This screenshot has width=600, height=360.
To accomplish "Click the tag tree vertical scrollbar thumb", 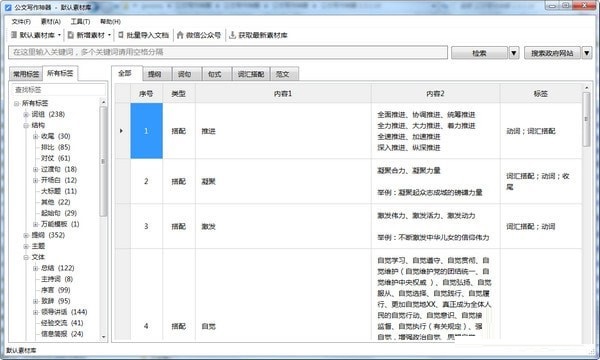I will pyautogui.click(x=103, y=161).
